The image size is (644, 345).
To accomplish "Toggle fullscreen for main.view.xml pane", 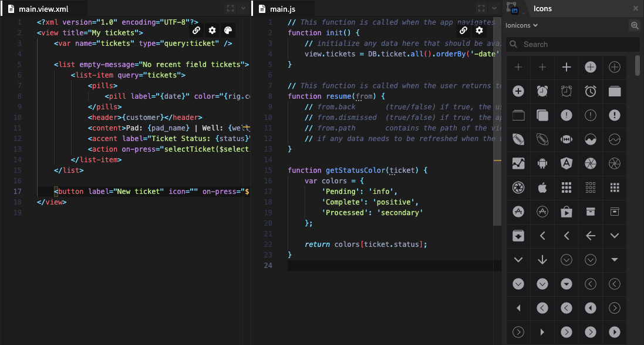I will pos(230,8).
